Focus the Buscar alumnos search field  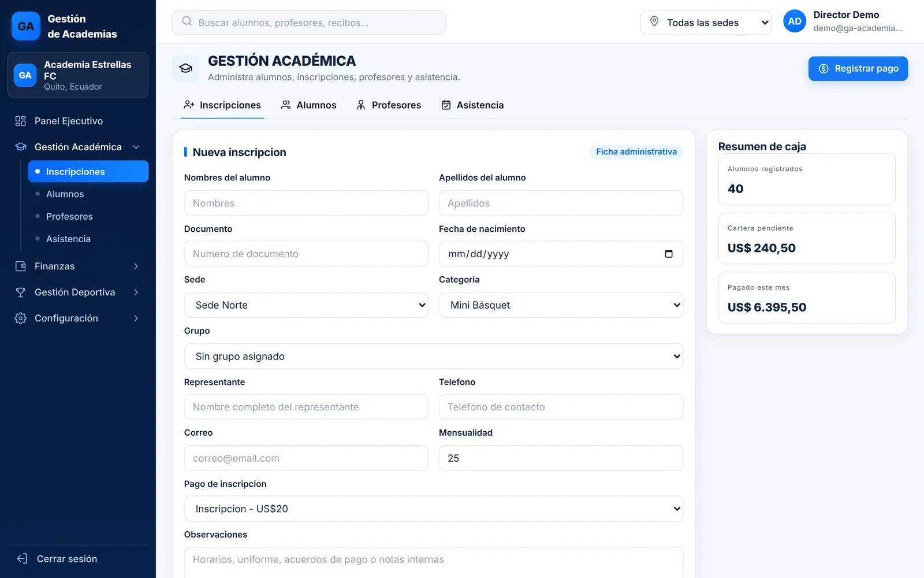click(309, 23)
